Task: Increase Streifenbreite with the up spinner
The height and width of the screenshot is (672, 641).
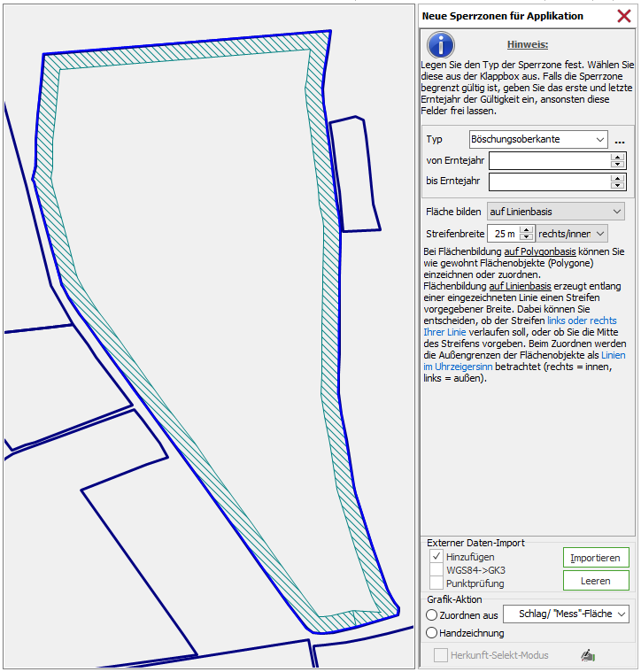Action: pyautogui.click(x=527, y=229)
